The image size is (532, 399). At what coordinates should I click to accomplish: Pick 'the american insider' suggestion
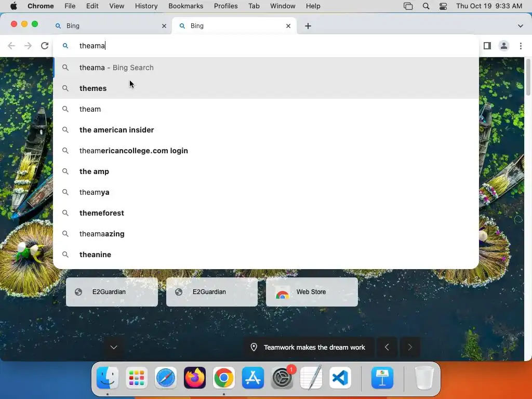(x=266, y=129)
